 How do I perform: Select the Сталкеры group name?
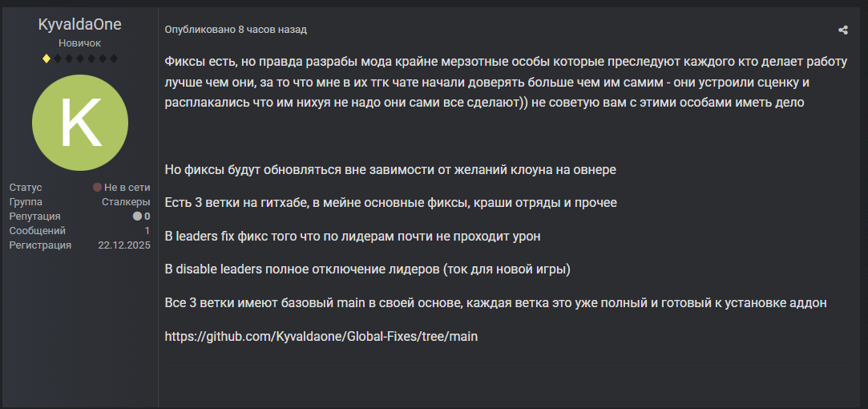tap(126, 202)
